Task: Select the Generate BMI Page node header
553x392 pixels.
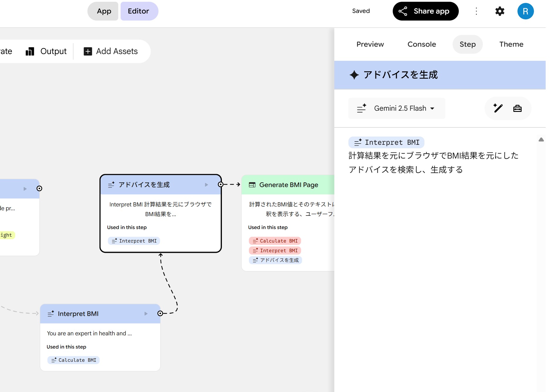Action: click(x=289, y=185)
